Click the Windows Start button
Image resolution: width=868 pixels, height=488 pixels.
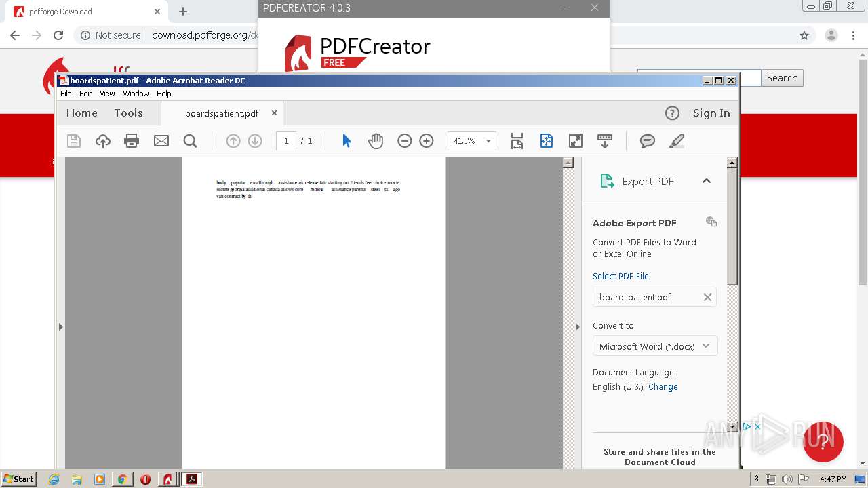[19, 479]
